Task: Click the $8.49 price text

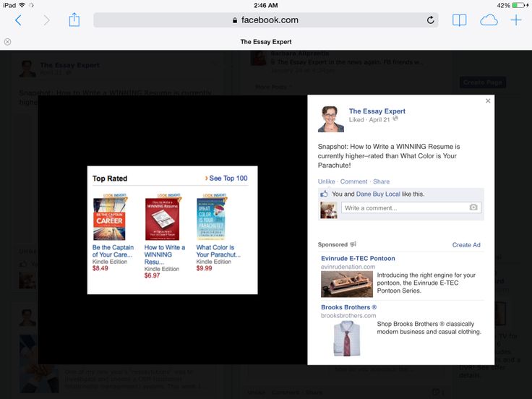Action: click(100, 268)
